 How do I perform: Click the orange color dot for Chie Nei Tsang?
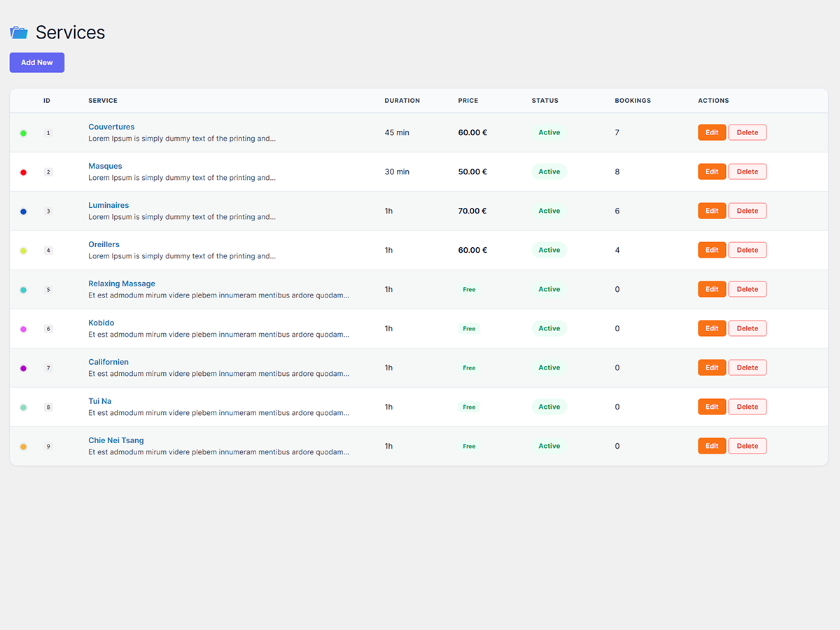pos(23,447)
